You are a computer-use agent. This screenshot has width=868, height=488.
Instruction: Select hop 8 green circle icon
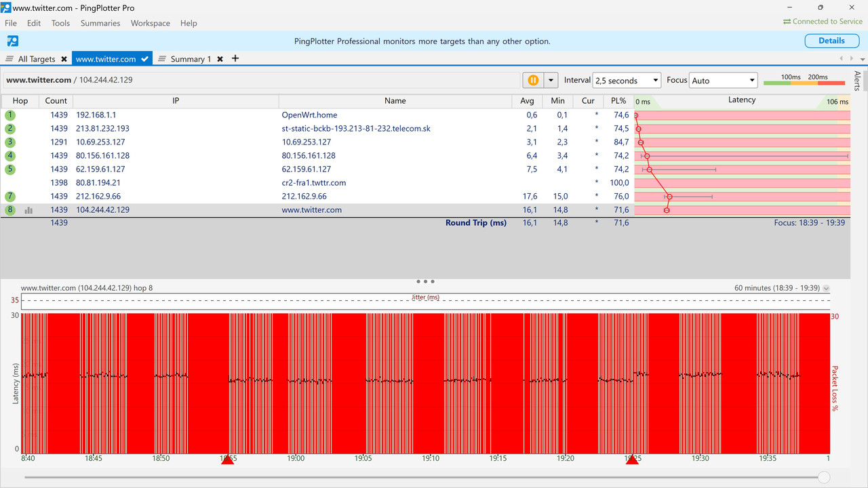[10, 210]
